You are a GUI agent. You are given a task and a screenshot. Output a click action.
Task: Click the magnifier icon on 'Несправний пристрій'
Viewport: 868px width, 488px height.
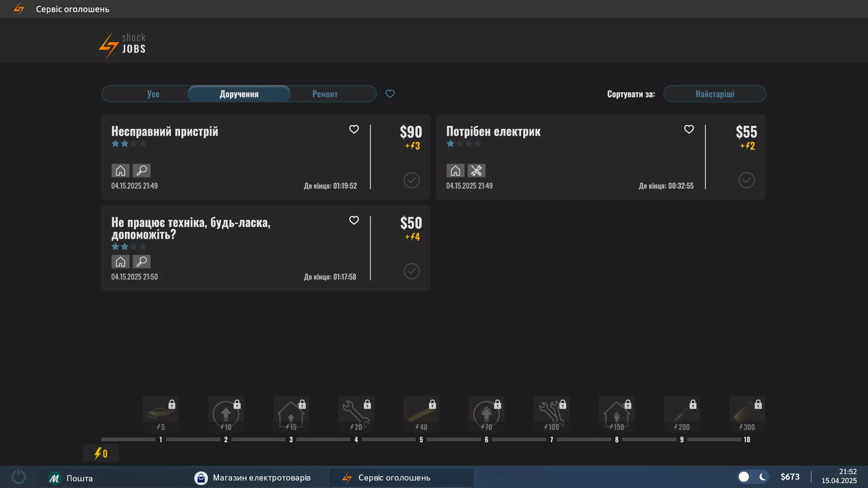click(x=141, y=170)
